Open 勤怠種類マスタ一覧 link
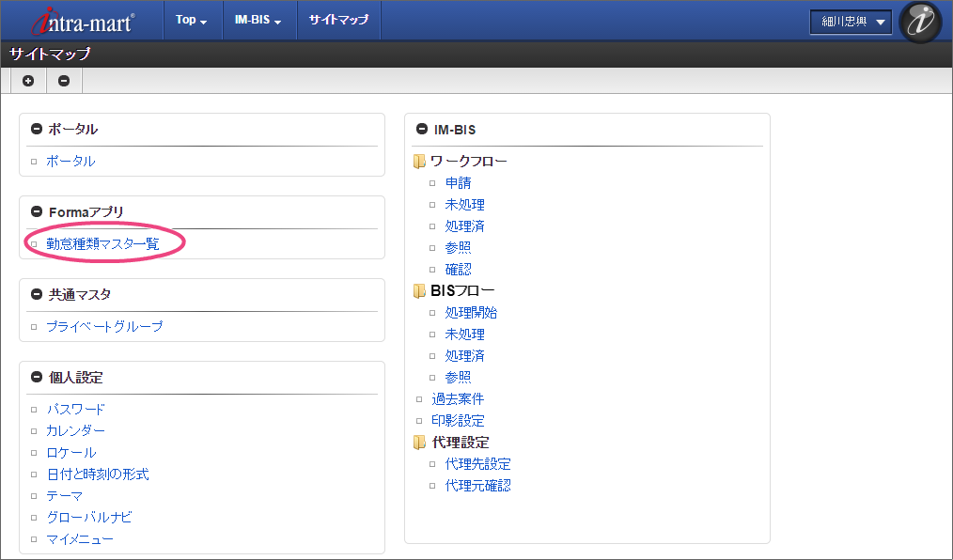Image resolution: width=953 pixels, height=560 pixels. (102, 243)
